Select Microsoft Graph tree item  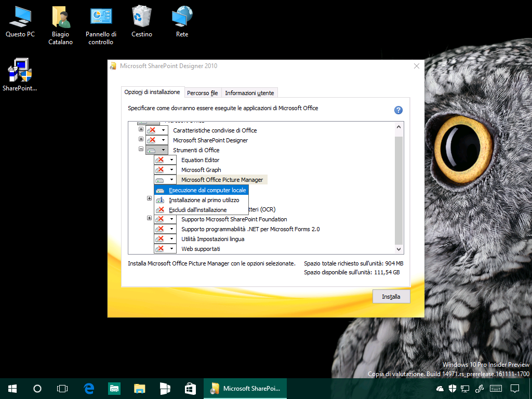click(201, 170)
